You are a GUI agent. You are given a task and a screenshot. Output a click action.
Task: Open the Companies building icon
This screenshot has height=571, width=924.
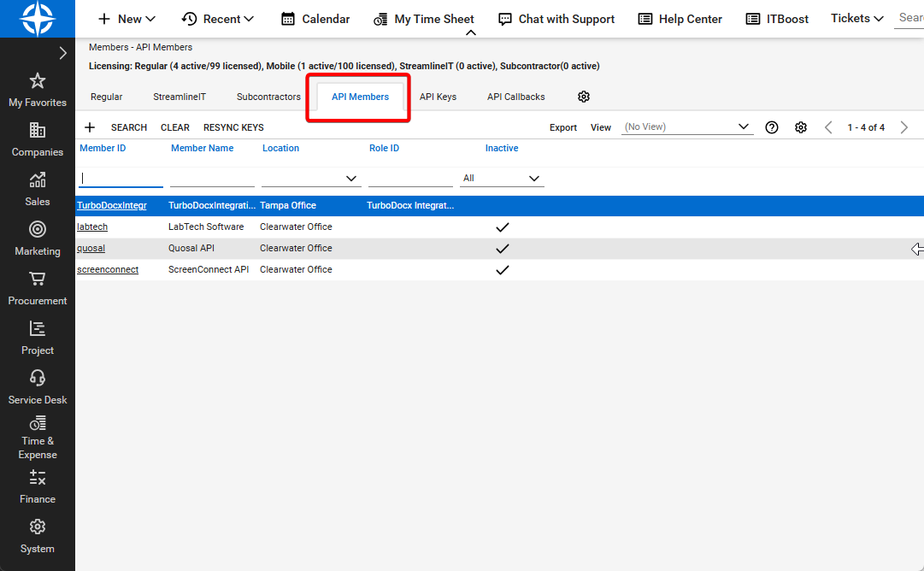[37, 130]
